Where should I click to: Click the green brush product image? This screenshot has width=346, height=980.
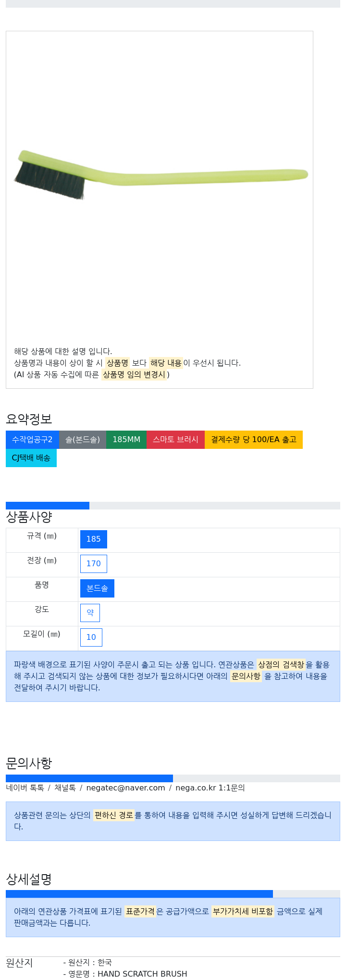click(x=161, y=175)
